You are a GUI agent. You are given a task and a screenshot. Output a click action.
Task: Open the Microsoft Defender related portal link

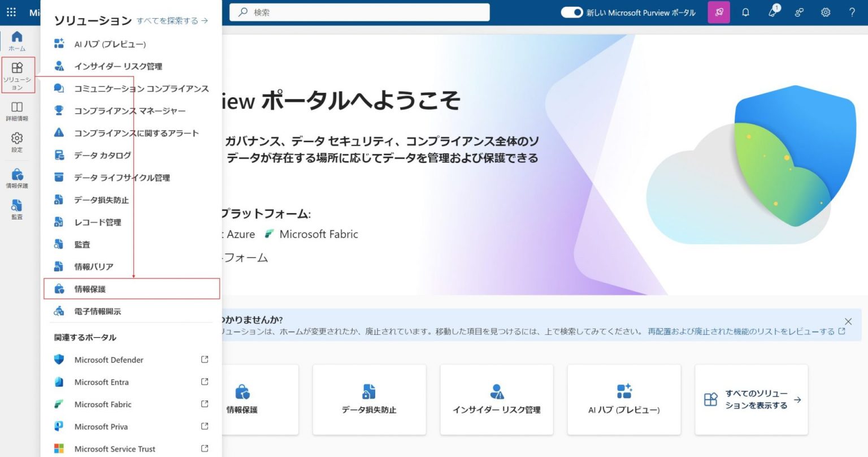click(108, 360)
